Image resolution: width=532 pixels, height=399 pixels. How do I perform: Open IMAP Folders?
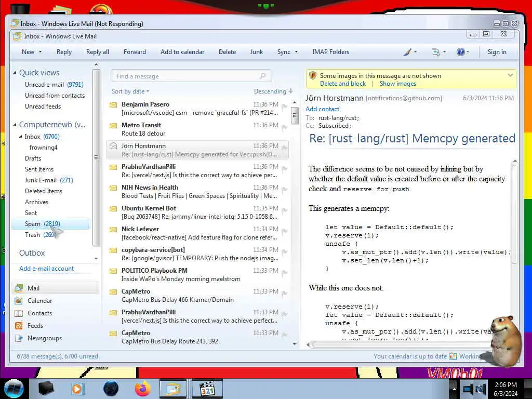click(x=331, y=52)
